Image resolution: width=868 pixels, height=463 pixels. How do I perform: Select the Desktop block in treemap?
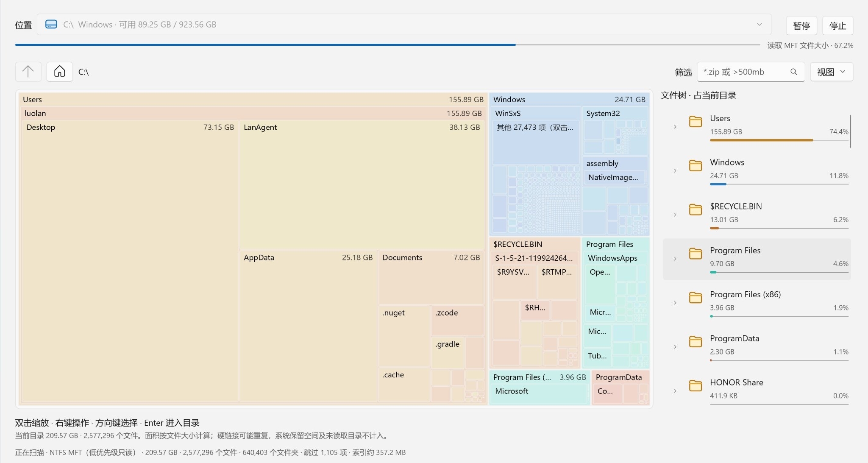click(x=130, y=261)
